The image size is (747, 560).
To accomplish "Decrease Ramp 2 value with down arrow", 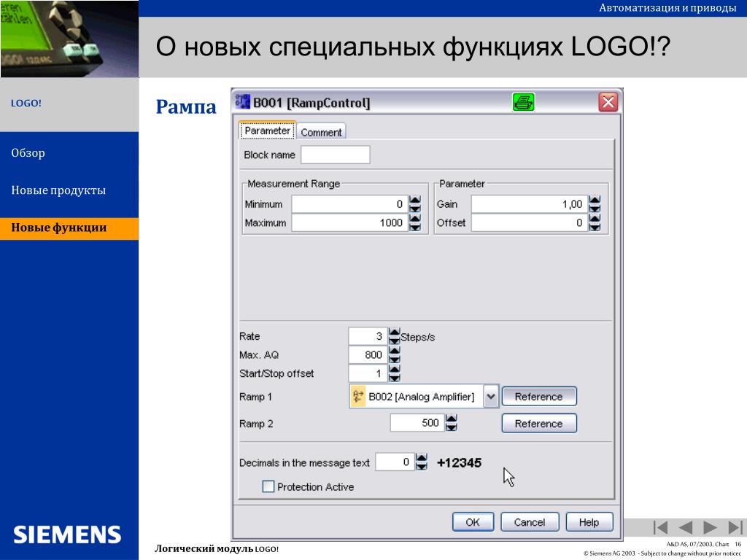I will [x=451, y=427].
